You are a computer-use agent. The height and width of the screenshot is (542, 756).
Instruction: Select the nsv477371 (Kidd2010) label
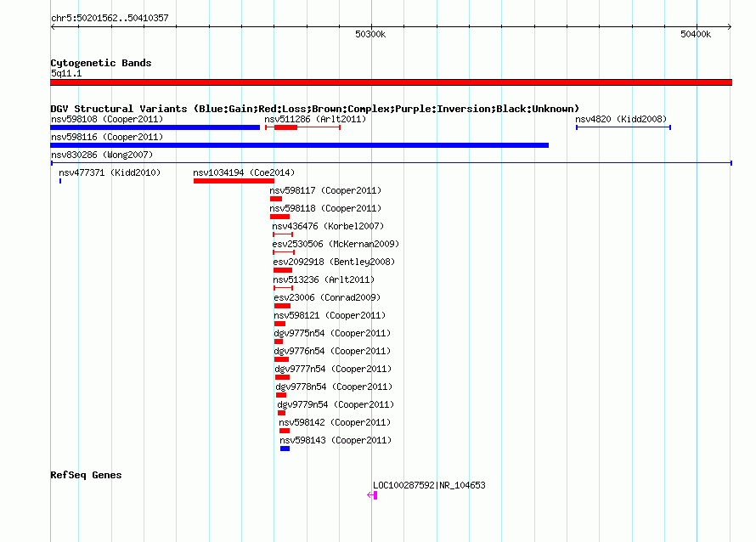110,172
